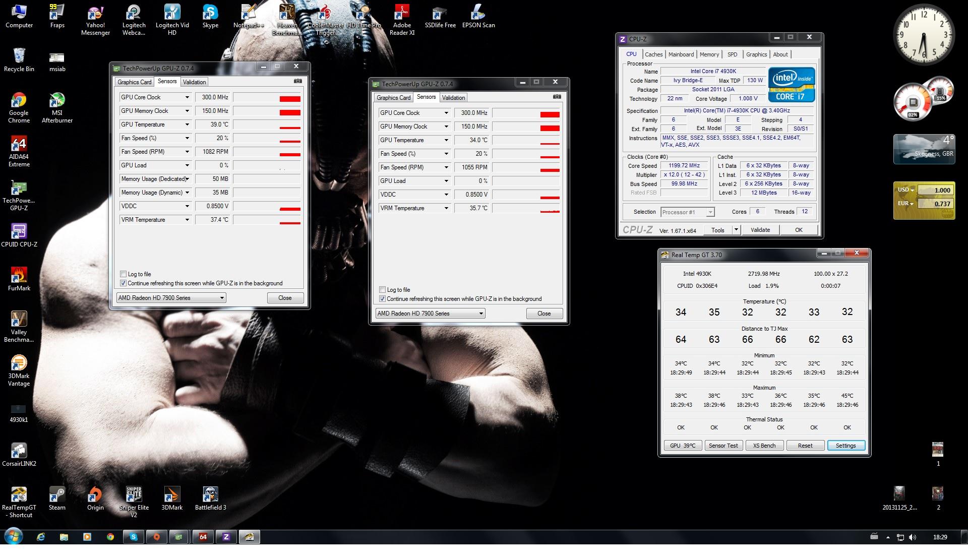Open Google Chrome desktop shortcut
The height and width of the screenshot is (560, 968).
click(19, 108)
